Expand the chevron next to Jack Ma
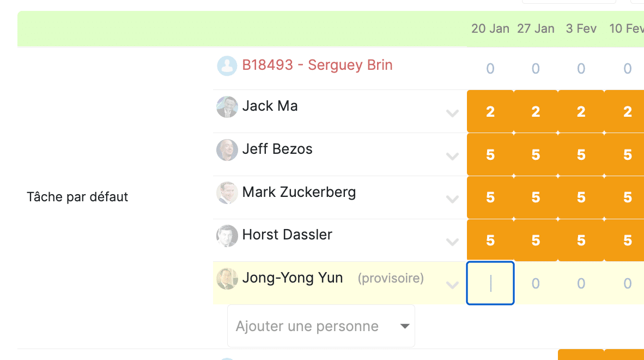This screenshot has width=644, height=360. [x=452, y=113]
